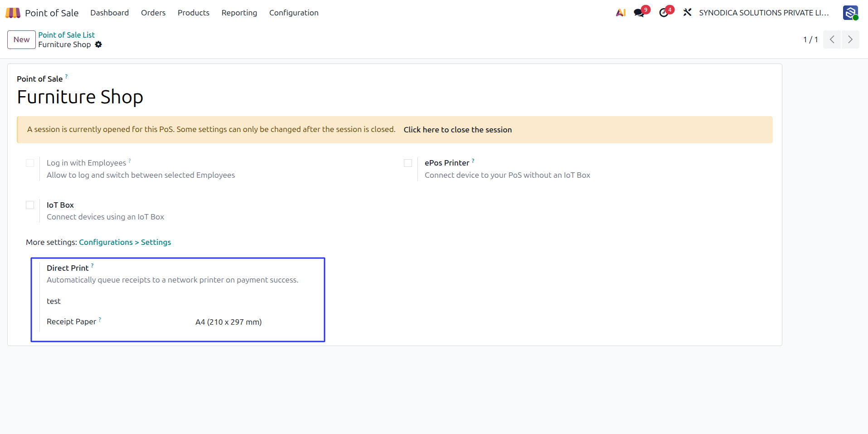Show the Direct Print help tooltip

[92, 266]
